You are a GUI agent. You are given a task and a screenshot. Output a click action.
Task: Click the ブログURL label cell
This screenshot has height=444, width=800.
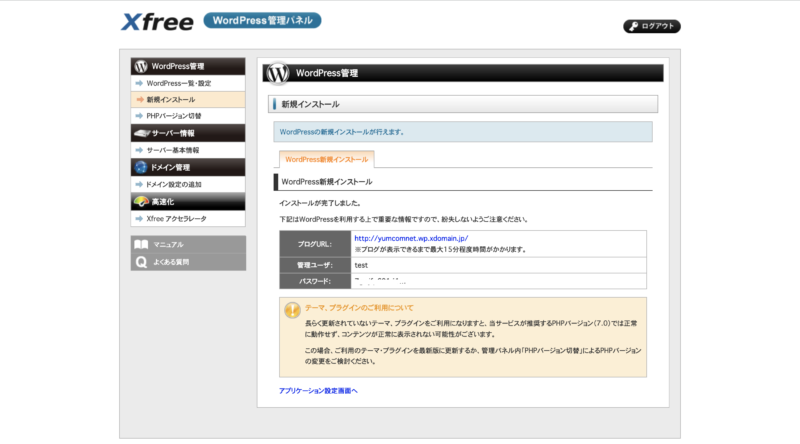point(315,244)
